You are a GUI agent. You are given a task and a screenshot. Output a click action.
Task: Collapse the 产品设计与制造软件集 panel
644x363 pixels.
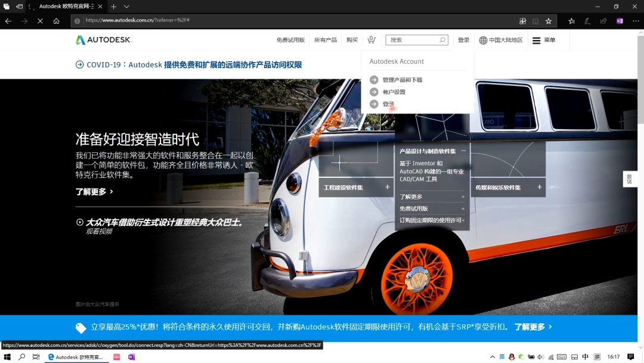463,151
